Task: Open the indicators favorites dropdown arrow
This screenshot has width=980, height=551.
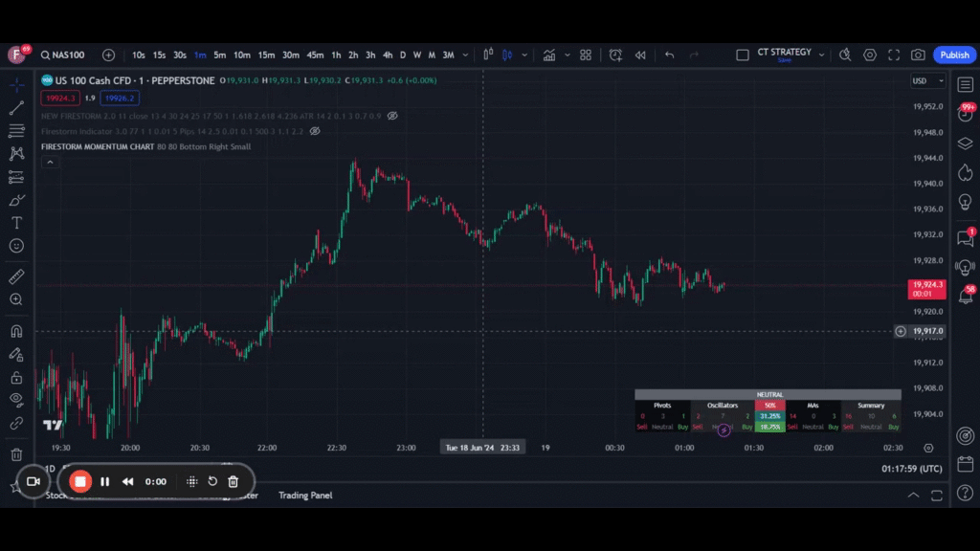Action: [x=567, y=55]
